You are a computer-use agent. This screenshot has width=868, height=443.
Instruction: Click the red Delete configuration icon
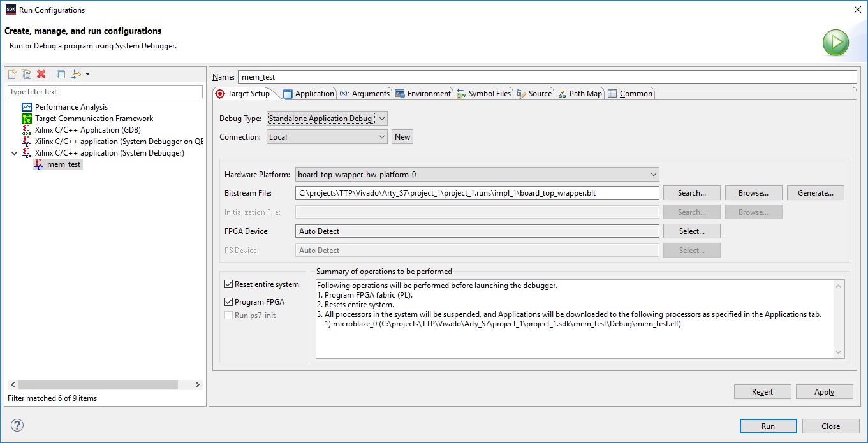(x=41, y=75)
